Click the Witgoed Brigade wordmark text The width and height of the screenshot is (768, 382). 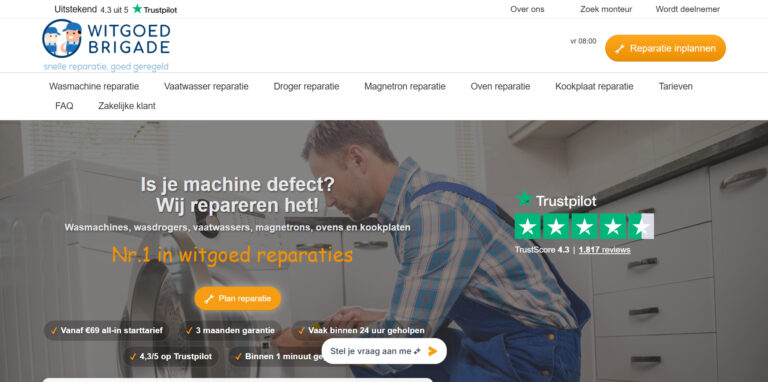(128, 39)
